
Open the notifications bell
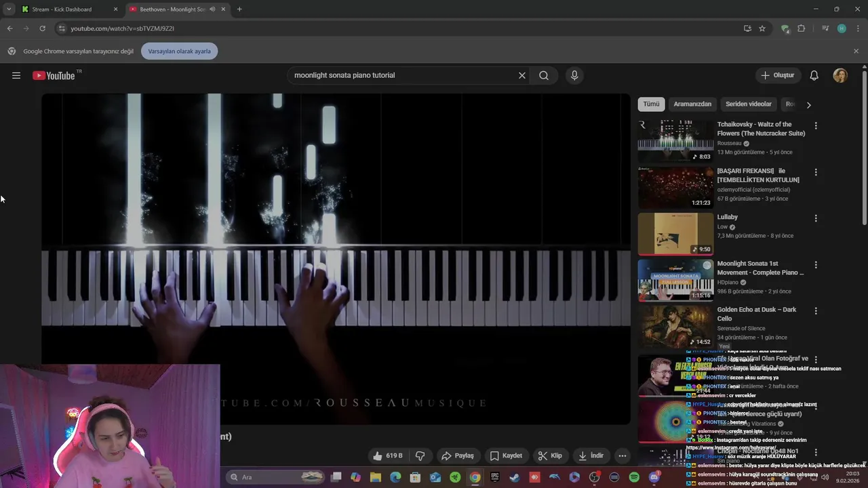[814, 75]
